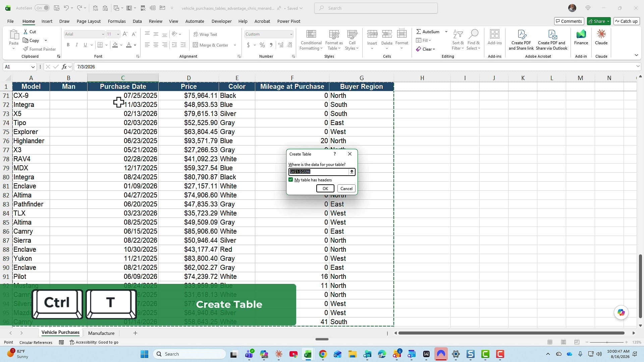Click Delete cells icon

click(387, 34)
